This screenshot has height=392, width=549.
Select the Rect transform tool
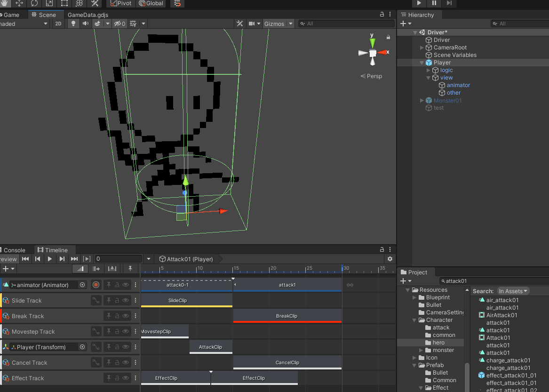pos(64,3)
